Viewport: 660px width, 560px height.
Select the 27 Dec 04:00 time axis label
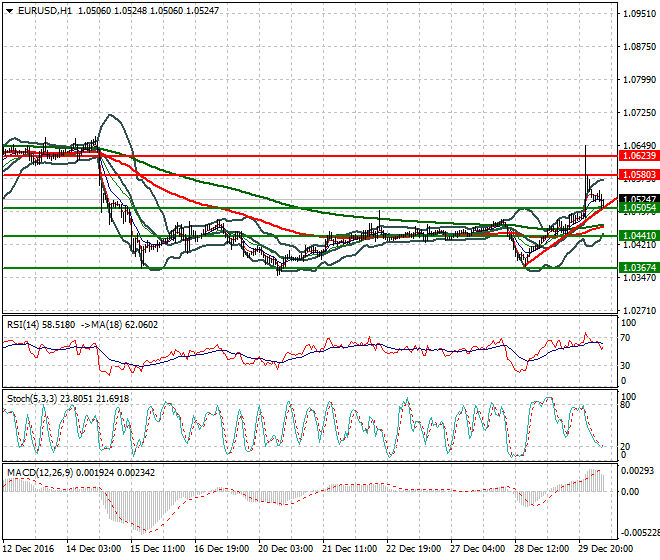click(477, 549)
